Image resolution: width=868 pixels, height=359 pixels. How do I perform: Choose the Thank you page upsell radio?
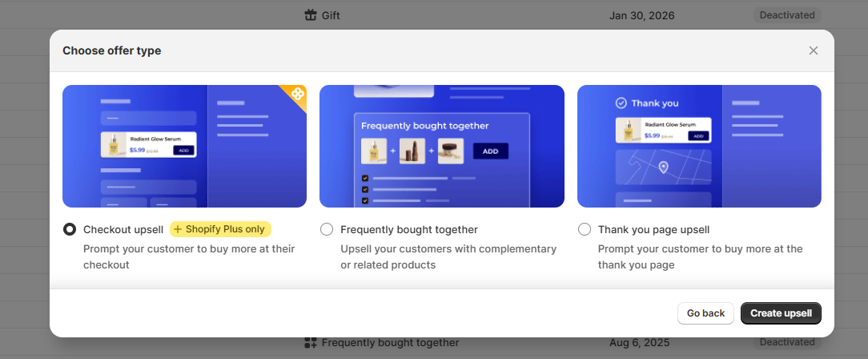585,229
